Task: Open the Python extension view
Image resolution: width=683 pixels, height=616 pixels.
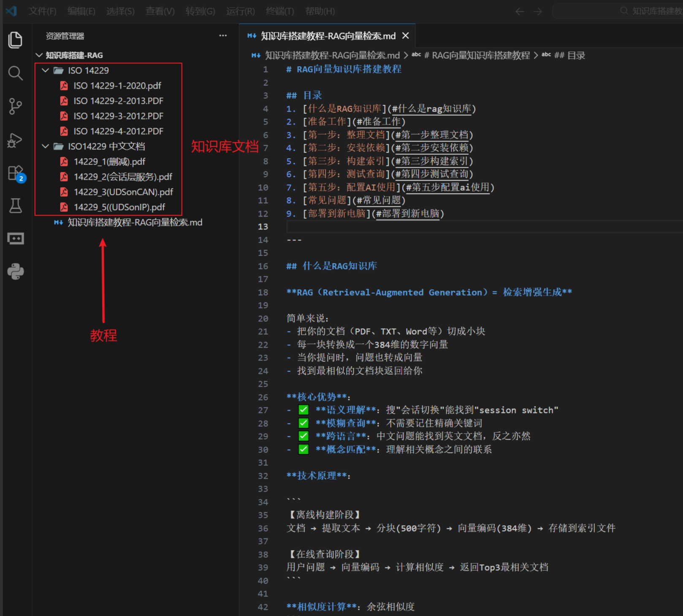Action: [15, 272]
